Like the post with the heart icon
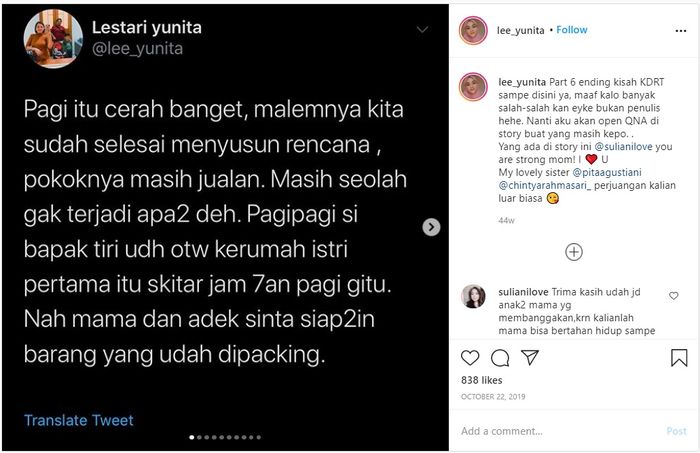 (x=470, y=357)
